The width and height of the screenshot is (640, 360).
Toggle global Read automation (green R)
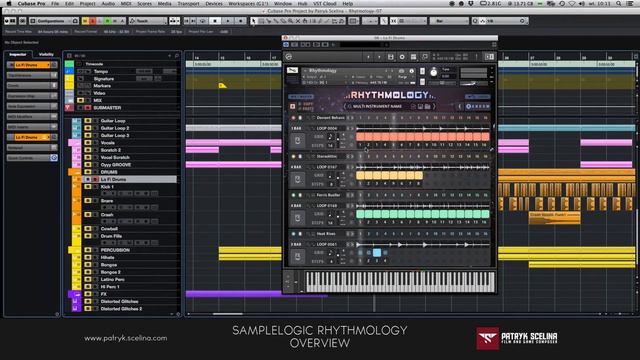[x=107, y=20]
